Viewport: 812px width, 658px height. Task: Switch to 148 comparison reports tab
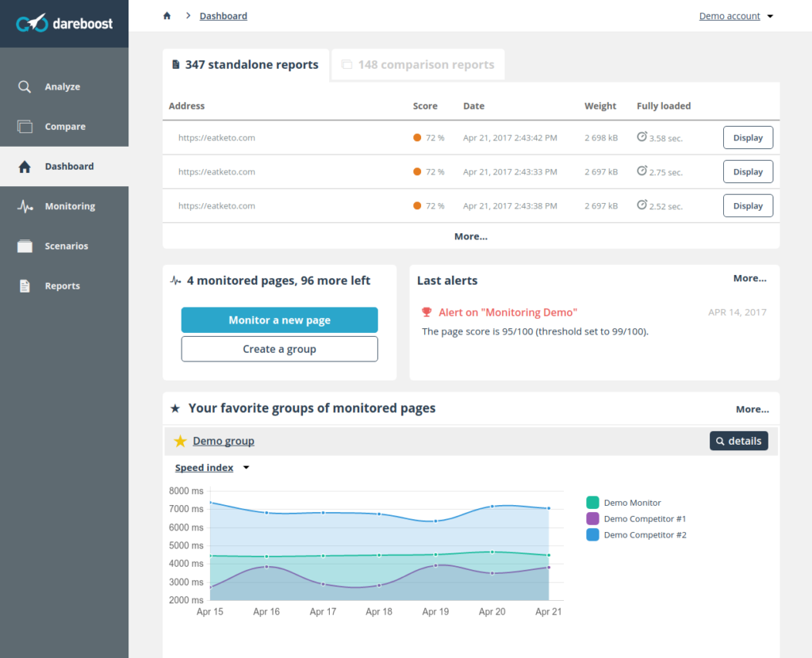418,65
